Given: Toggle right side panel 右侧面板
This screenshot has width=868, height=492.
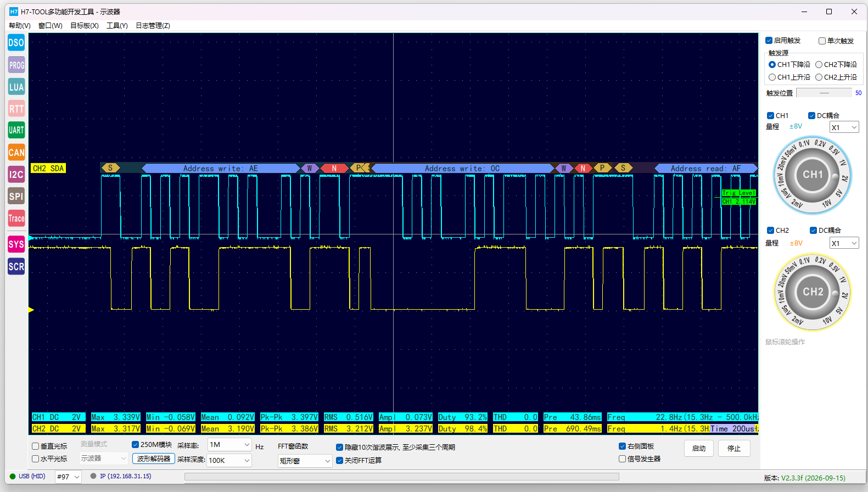Looking at the screenshot, I should pyautogui.click(x=622, y=446).
